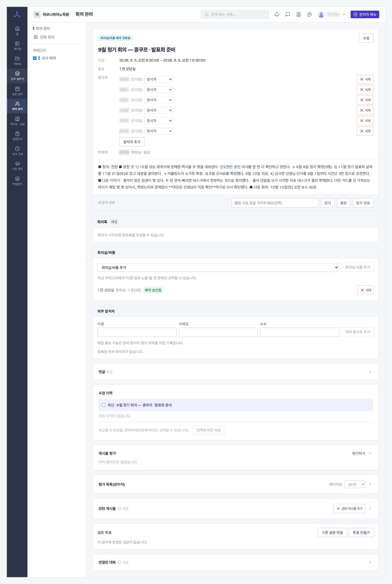Select the 업무 솔루션 sidebar icon
This screenshot has width=392, height=584.
(17, 76)
